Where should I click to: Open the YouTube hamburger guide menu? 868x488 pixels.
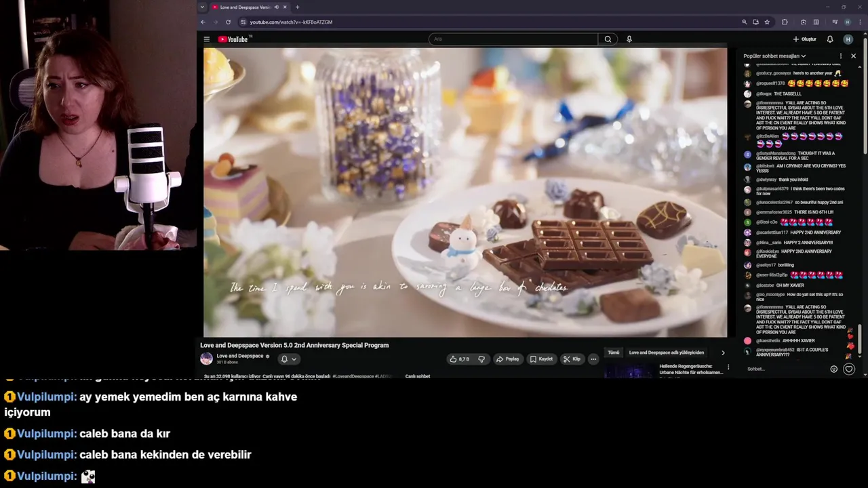[x=207, y=39]
